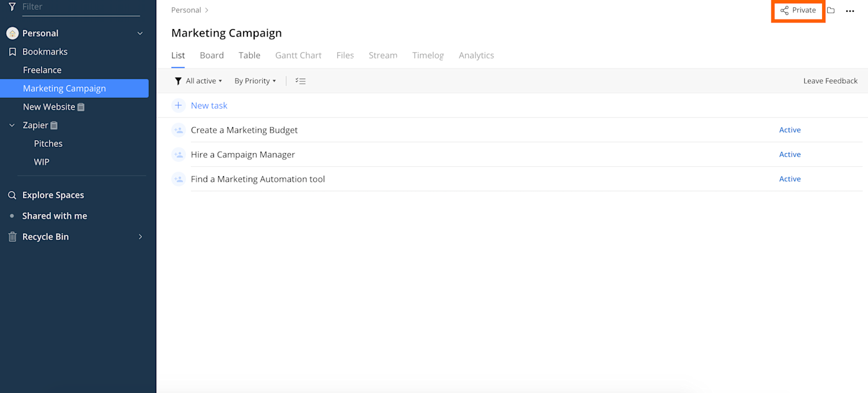Select the Zapier folder name
Image resolution: width=868 pixels, height=393 pixels.
(35, 125)
